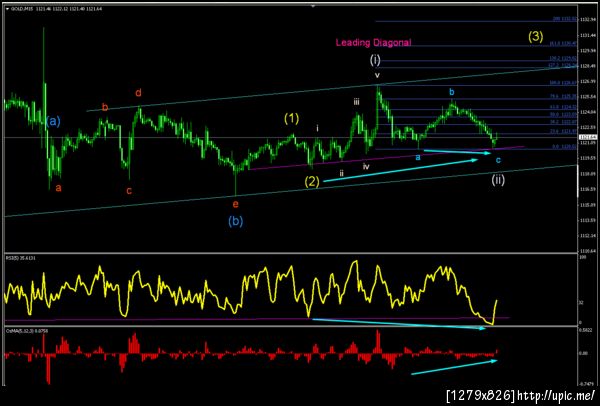
Task: Select the white 'ii' subwave label
Action: coord(341,173)
